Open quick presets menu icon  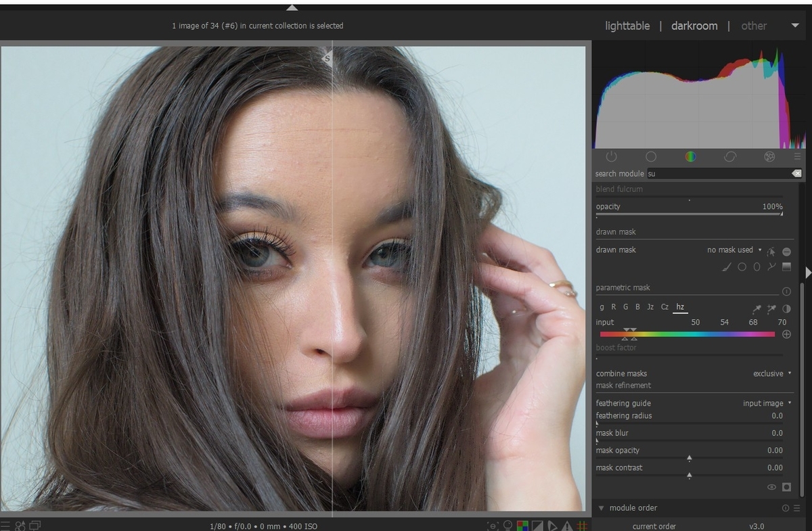tap(6, 526)
